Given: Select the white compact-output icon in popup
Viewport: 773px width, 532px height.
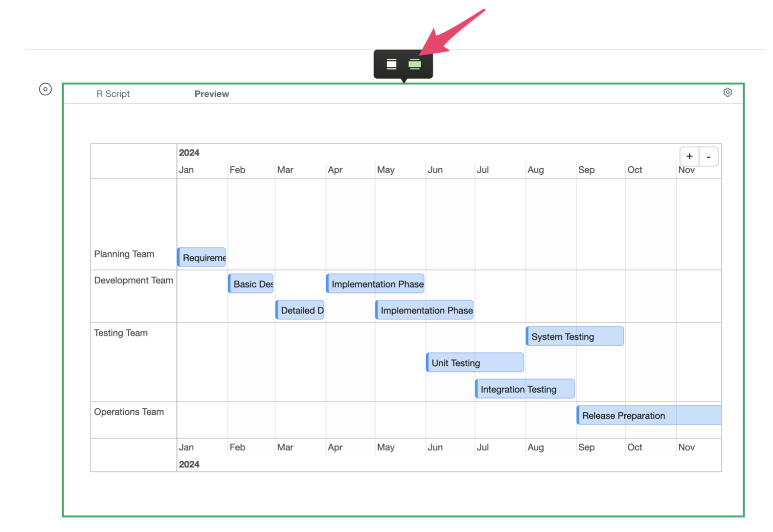Looking at the screenshot, I should click(391, 64).
